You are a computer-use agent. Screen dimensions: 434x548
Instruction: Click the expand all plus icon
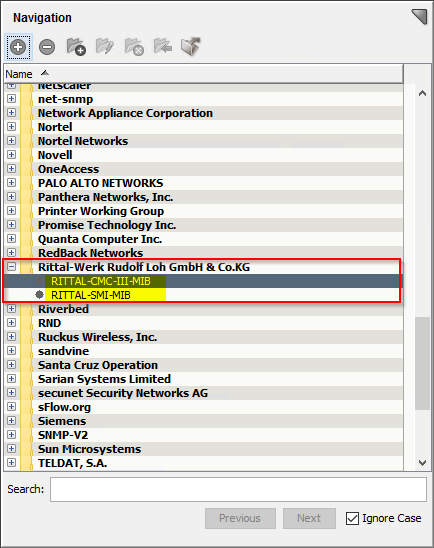click(x=18, y=47)
